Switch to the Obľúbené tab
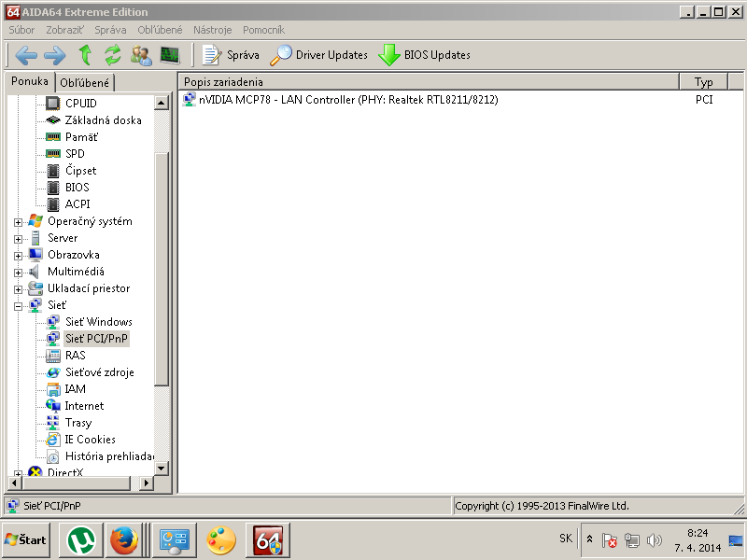Image resolution: width=747 pixels, height=560 pixels. pyautogui.click(x=84, y=83)
